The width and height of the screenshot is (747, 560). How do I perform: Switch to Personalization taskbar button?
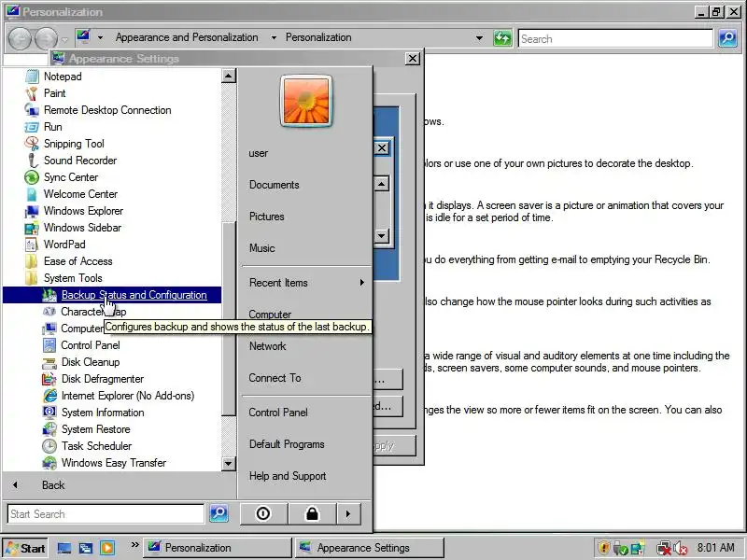click(218, 548)
